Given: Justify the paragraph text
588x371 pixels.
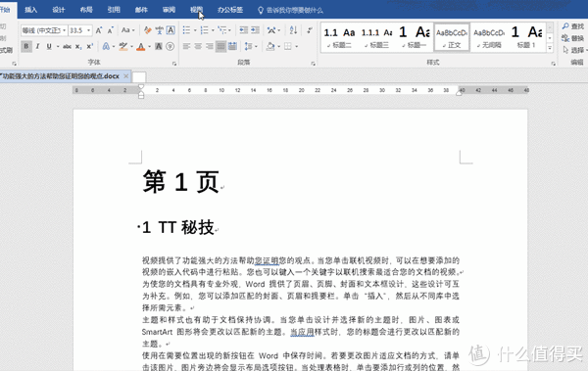Looking at the screenshot, I should pyautogui.click(x=220, y=46).
